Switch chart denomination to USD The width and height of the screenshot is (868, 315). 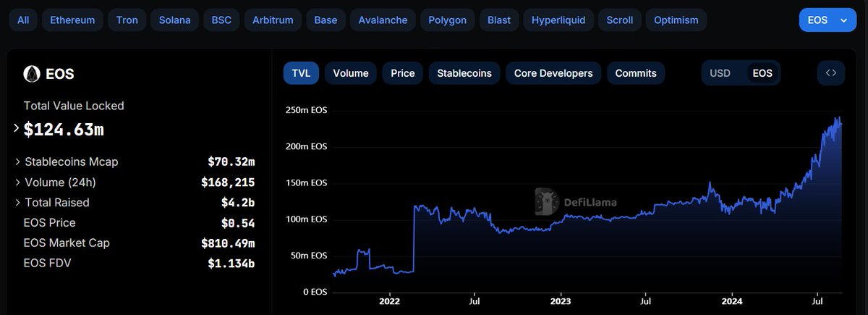pos(720,73)
